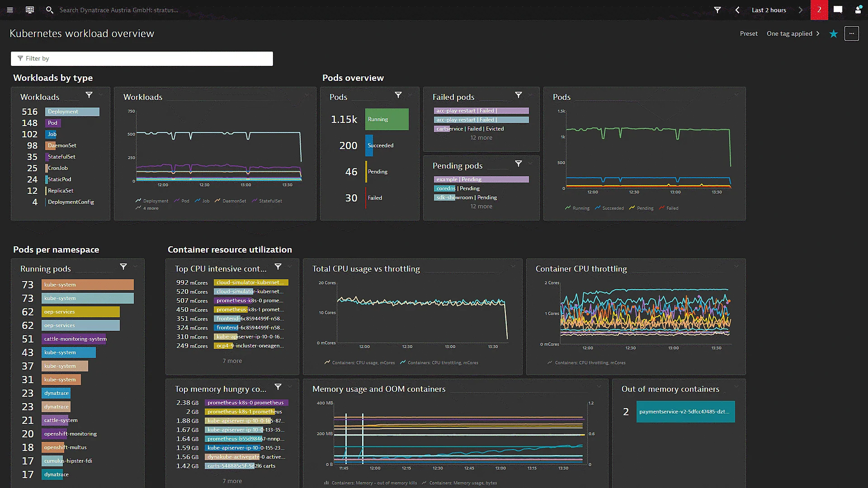Click inside the Filter by input field
Viewport: 868px width, 488px height.
tap(142, 58)
